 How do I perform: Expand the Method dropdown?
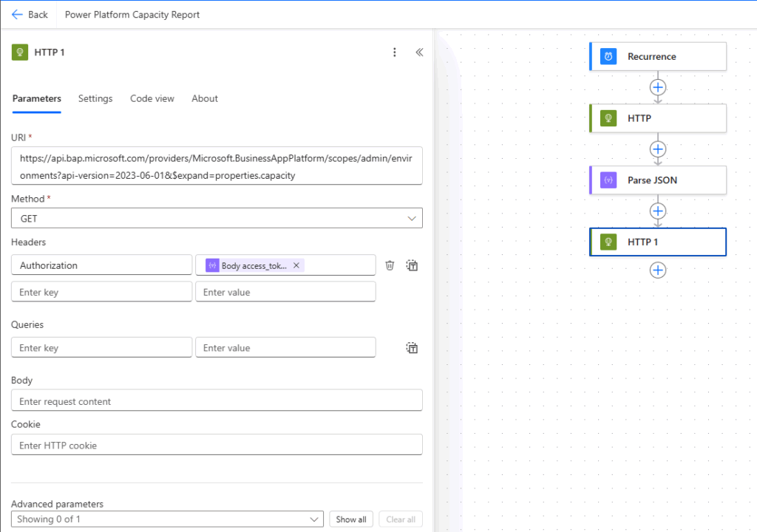[x=217, y=219]
